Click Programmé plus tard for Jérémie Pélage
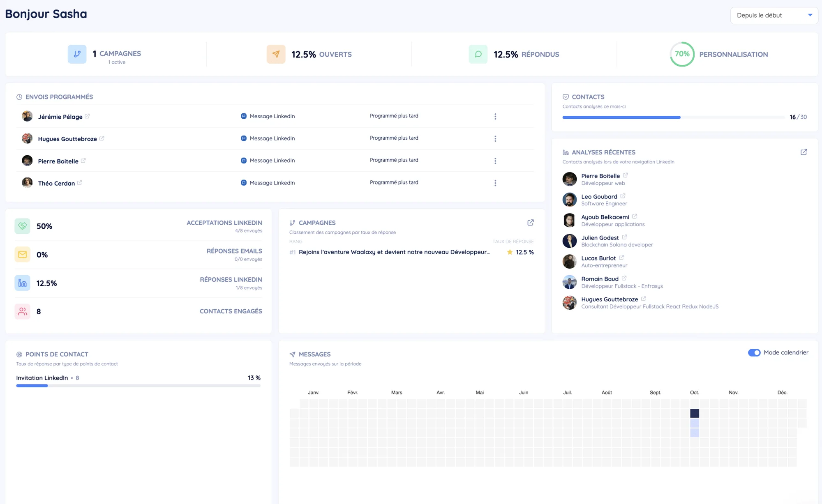 [x=394, y=116]
